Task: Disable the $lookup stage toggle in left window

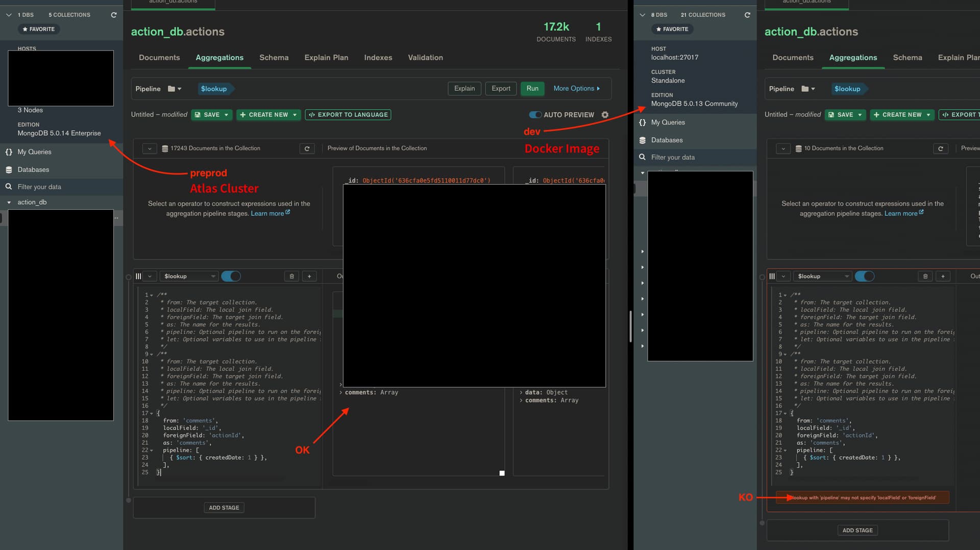Action: point(231,276)
